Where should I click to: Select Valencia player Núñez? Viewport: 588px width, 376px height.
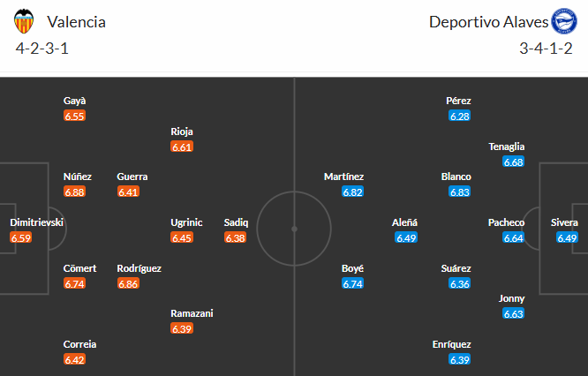coord(78,177)
